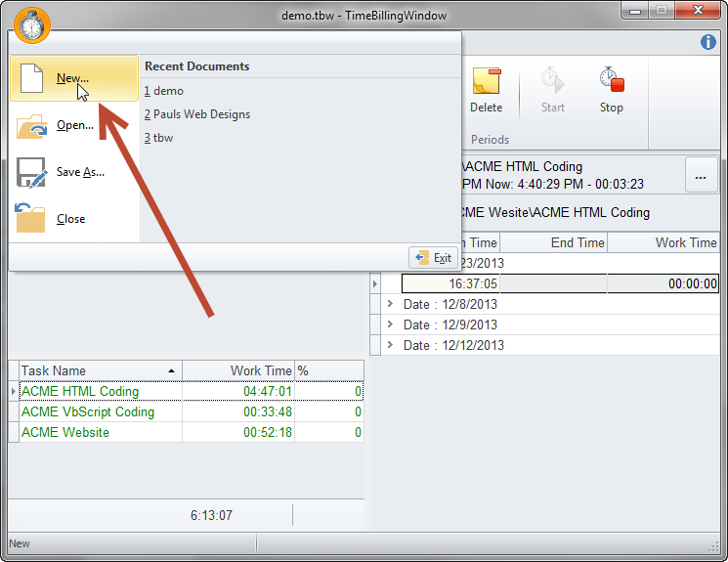Click the Close folder icon
The image size is (728, 562).
pos(32,219)
